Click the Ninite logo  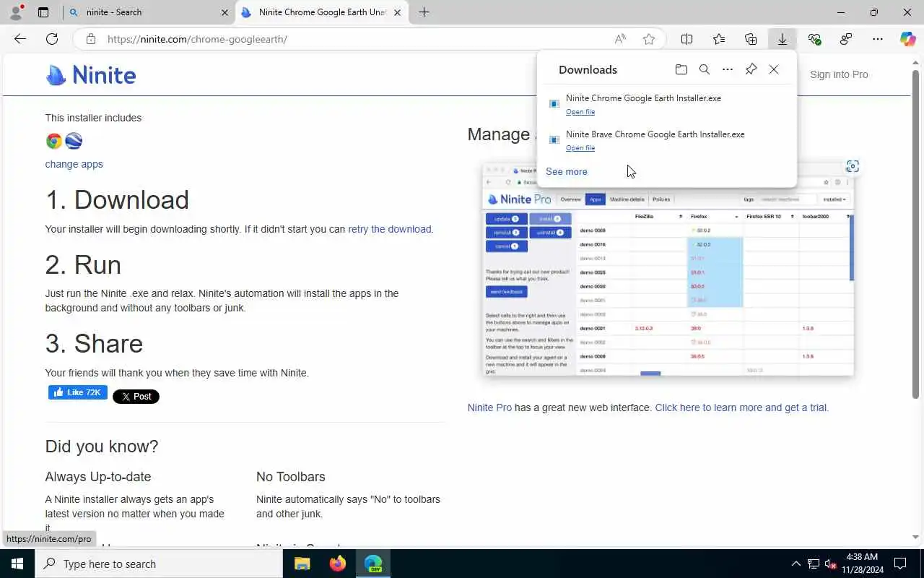pyautogui.click(x=91, y=75)
